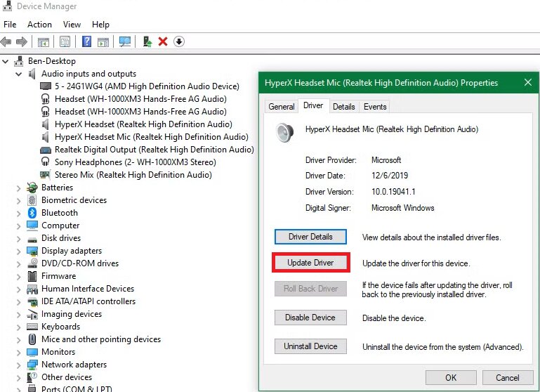
Task: Switch to the Events tab
Action: (375, 107)
